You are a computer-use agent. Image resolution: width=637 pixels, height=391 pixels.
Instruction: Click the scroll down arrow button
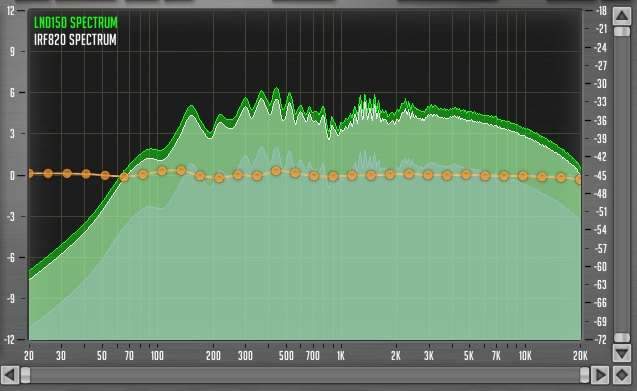point(622,352)
